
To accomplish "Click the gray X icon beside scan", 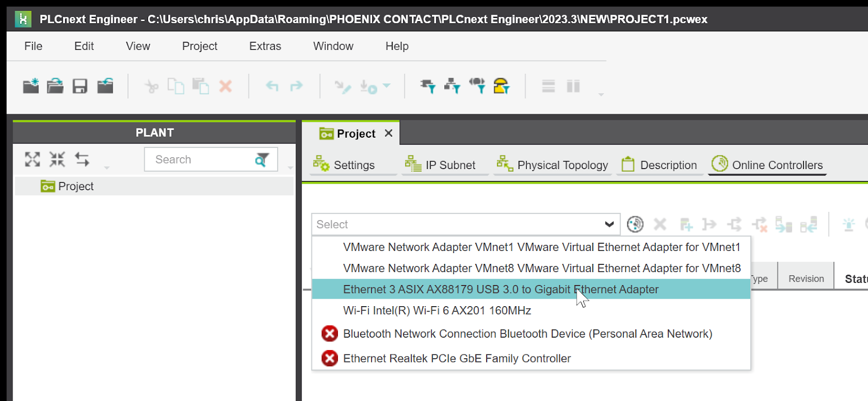I will click(660, 224).
